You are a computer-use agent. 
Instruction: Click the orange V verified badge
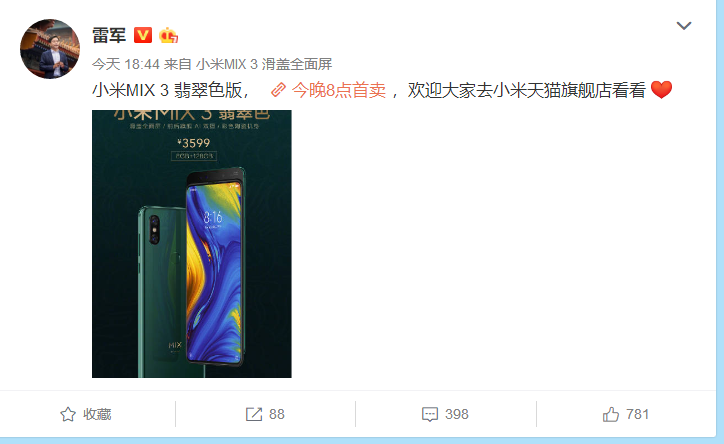(x=143, y=35)
